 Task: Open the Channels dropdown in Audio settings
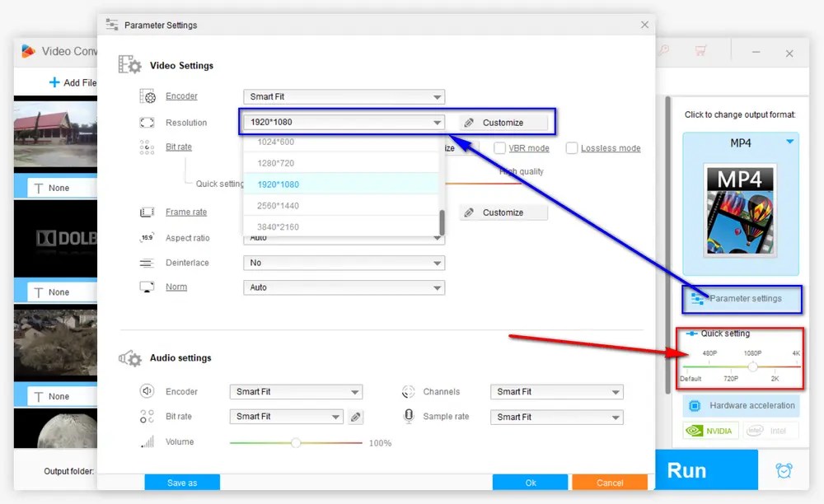[556, 391]
